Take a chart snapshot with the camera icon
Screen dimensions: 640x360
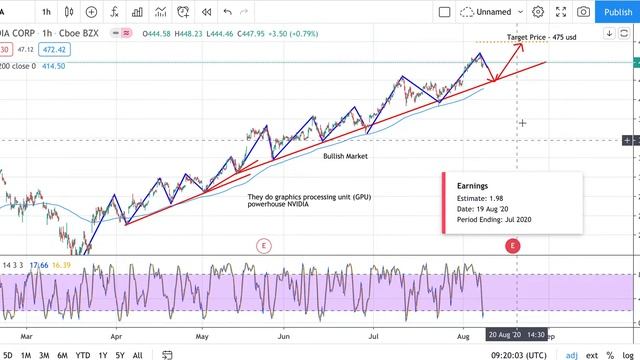pos(583,12)
